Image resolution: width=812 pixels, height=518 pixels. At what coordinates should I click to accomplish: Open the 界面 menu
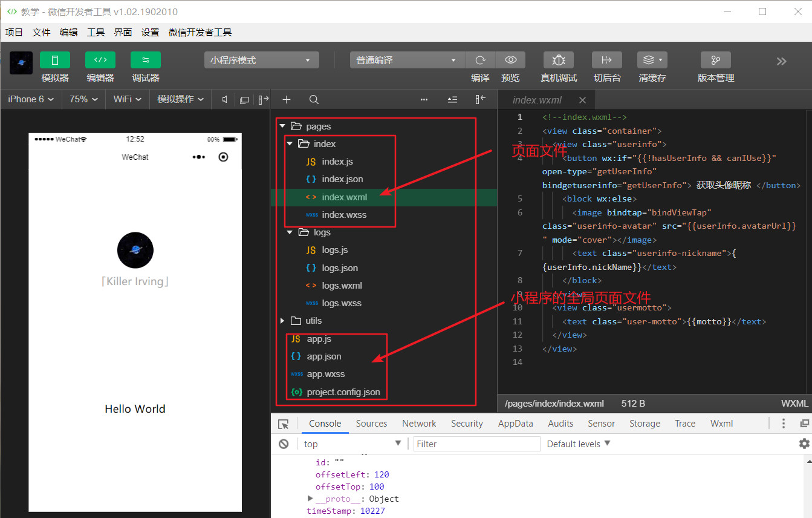pos(123,33)
